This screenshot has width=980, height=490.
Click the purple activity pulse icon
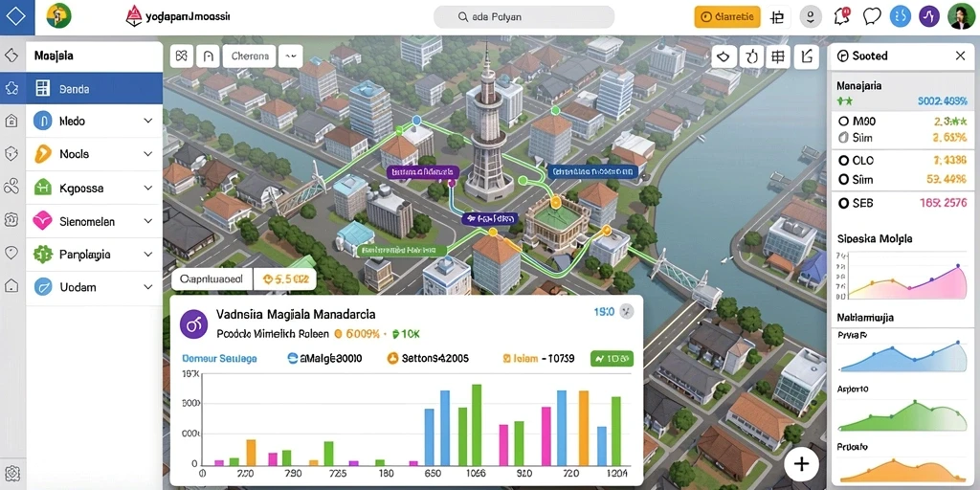click(x=928, y=17)
